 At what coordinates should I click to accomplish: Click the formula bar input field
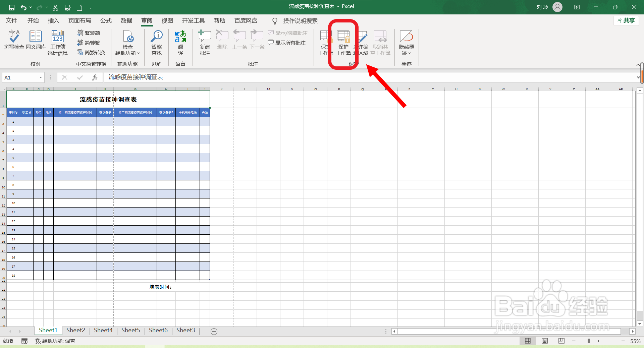click(369, 77)
